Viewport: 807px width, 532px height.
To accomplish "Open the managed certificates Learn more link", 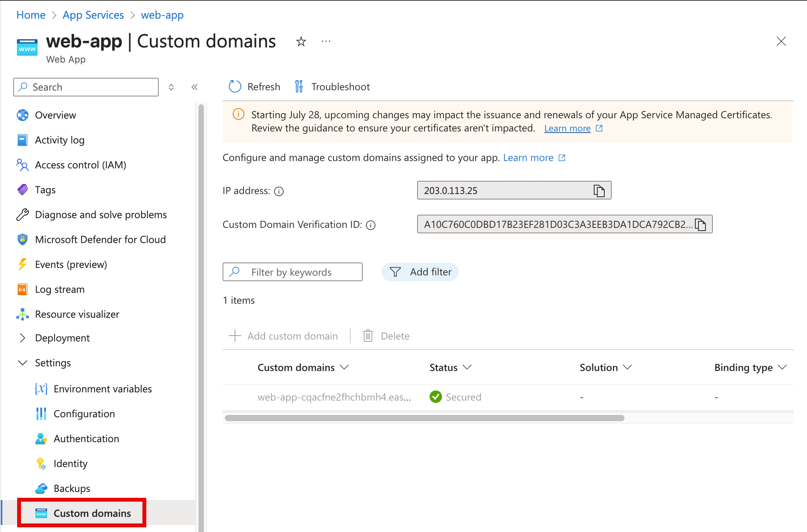I will (567, 128).
